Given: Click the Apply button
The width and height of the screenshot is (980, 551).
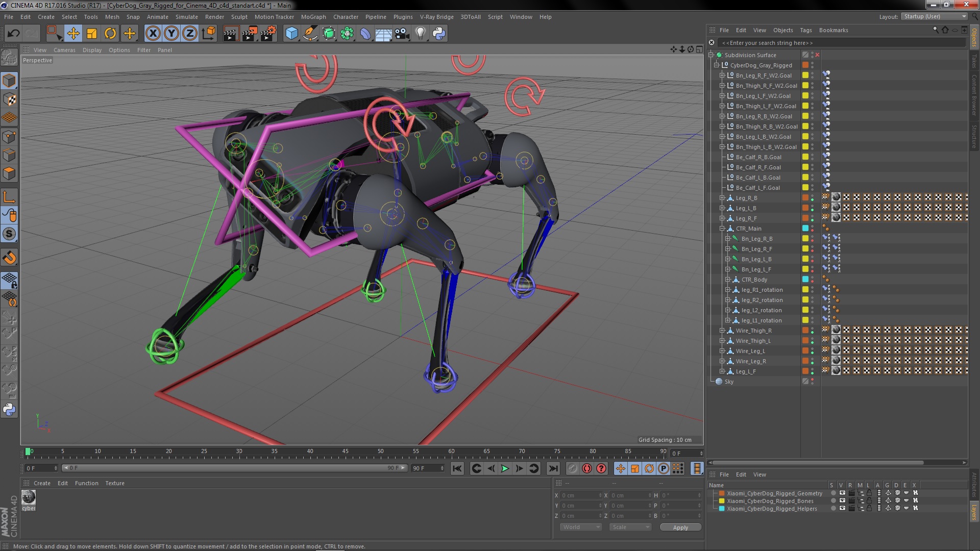Looking at the screenshot, I should click(x=680, y=527).
